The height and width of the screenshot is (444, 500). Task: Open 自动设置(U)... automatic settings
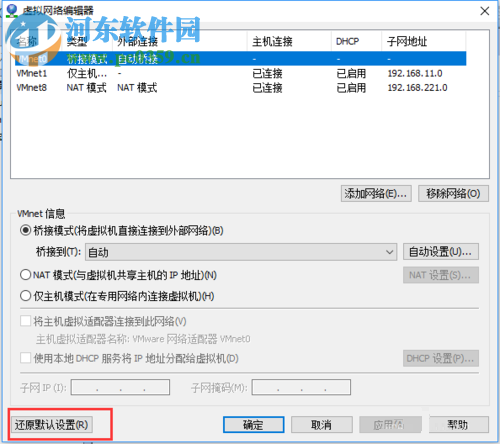click(441, 252)
